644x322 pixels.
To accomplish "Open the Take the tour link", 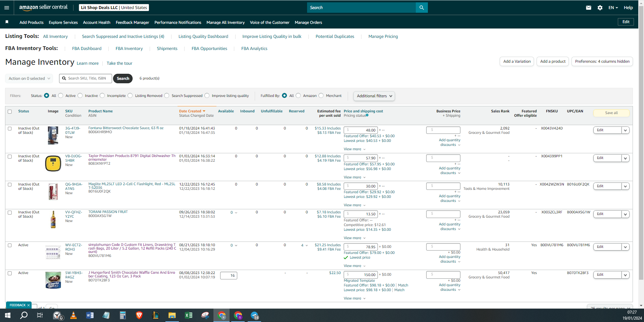I will coord(119,63).
